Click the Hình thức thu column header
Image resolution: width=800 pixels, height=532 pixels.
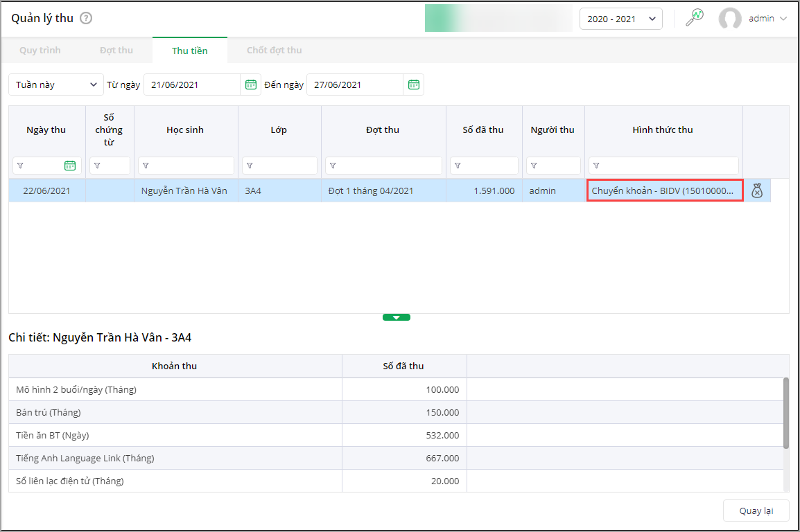[663, 130]
